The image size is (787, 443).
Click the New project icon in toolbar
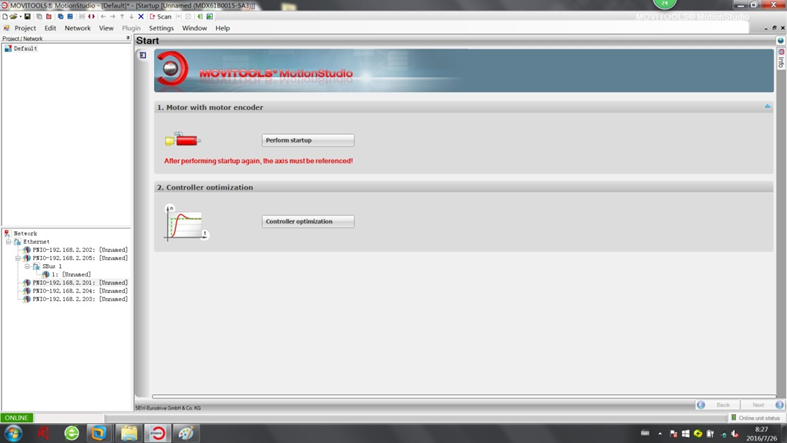click(5, 17)
